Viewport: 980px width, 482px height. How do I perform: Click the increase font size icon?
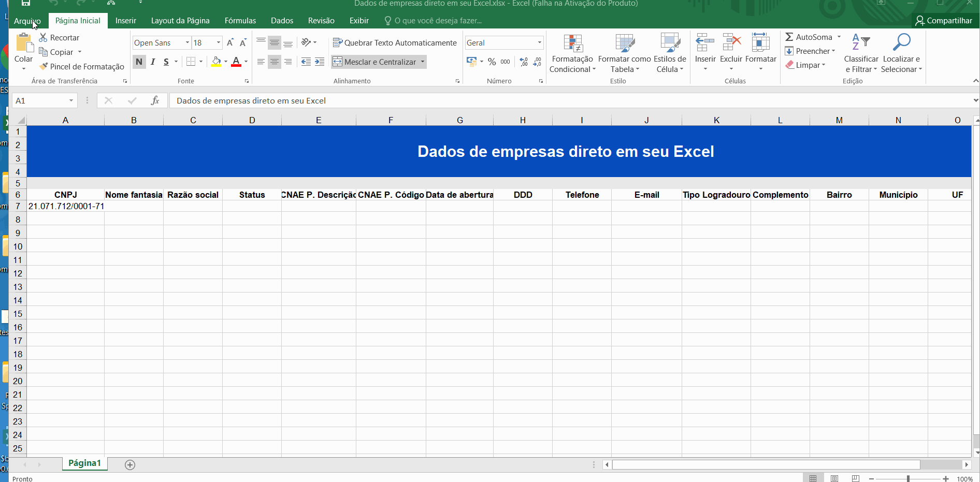(x=230, y=43)
